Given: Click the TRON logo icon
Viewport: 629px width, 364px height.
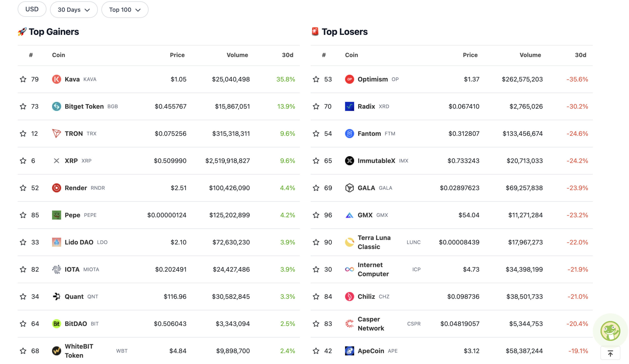Looking at the screenshot, I should coord(57,133).
